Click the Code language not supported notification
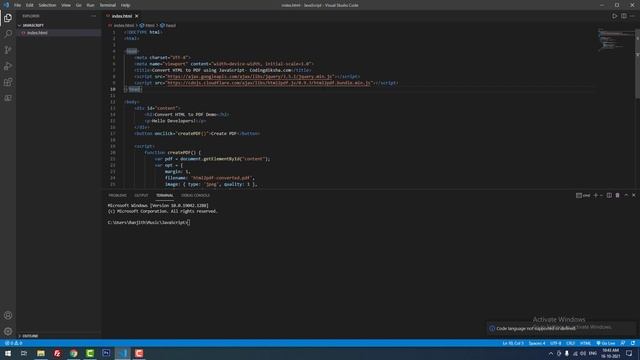The height and width of the screenshot is (360, 640). coord(561,328)
